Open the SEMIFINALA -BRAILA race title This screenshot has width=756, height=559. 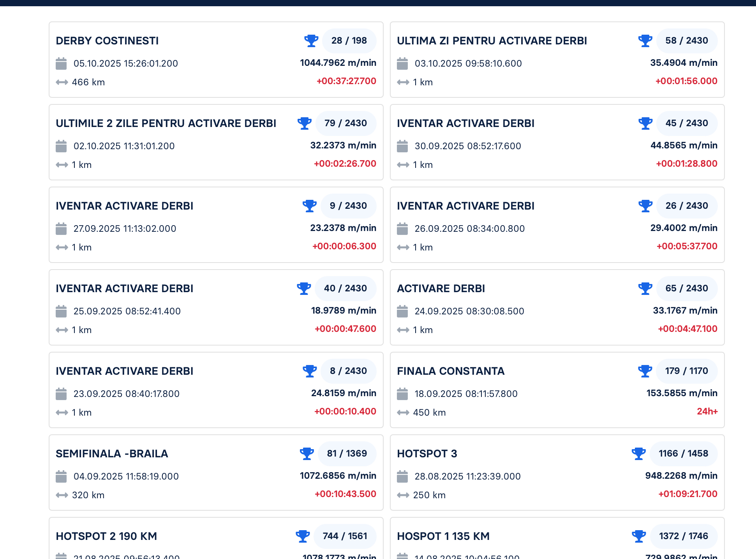pyautogui.click(x=112, y=454)
